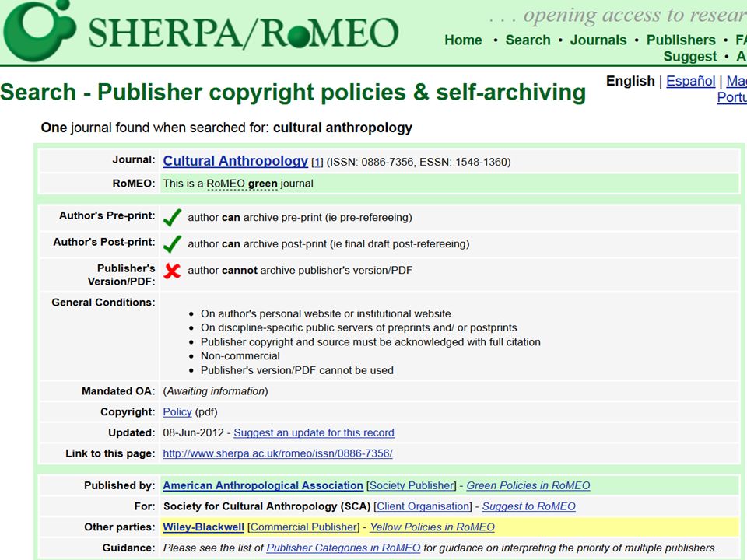747x560 pixels.
Task: Click 'Society for Cultural Anthropology (SCA)' text
Action: 267,506
